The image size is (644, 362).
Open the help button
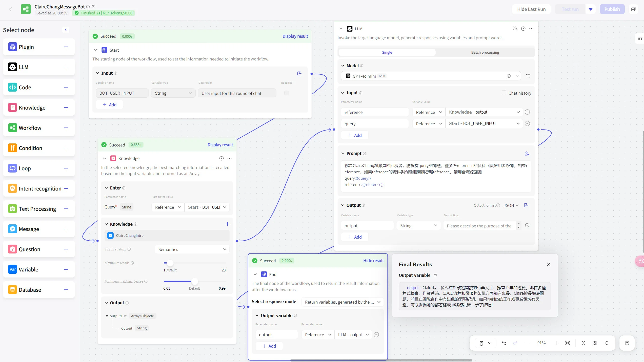627,343
